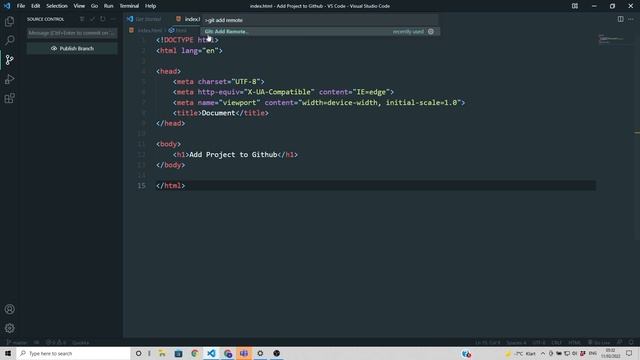Image resolution: width=640 pixels, height=360 pixels.
Task: Click the CRLF line ending in status bar
Action: pyautogui.click(x=557, y=342)
